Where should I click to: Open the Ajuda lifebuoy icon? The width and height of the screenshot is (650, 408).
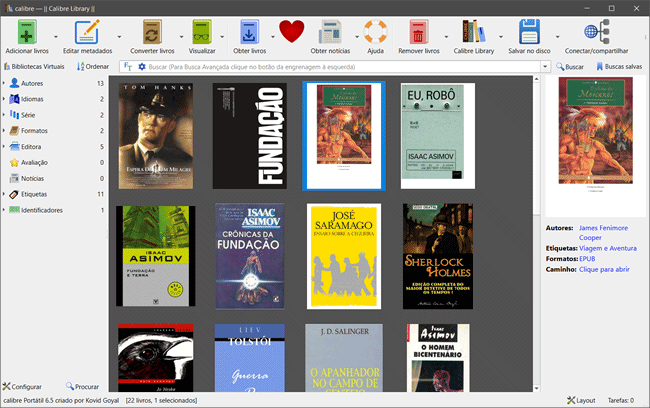tap(375, 31)
